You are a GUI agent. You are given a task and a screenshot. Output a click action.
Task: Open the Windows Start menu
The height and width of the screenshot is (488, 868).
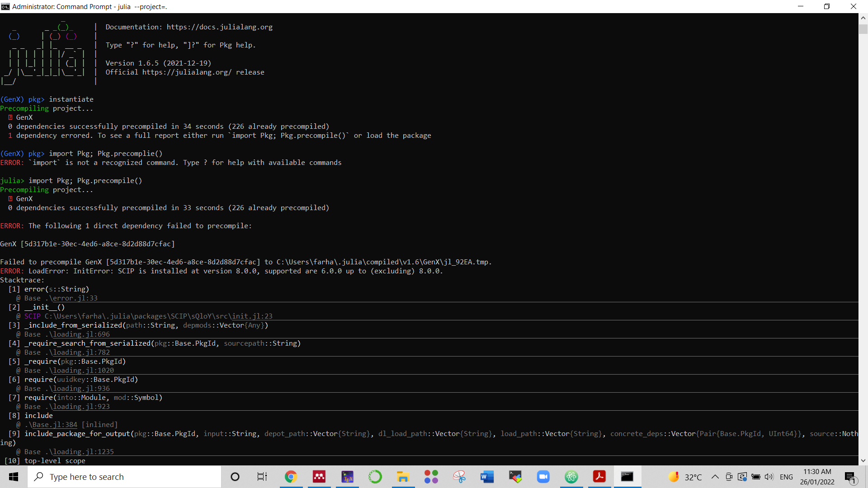click(13, 477)
